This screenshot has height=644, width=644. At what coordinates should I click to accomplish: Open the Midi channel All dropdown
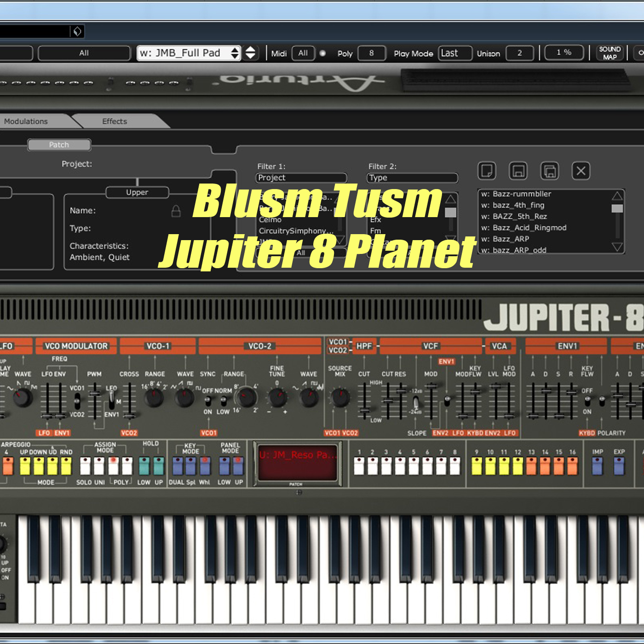point(303,53)
